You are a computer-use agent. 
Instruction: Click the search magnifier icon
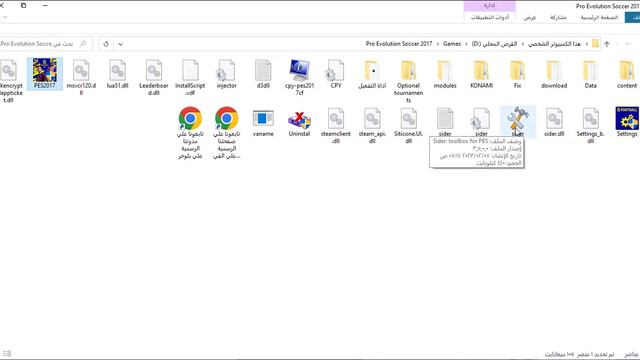point(83,44)
